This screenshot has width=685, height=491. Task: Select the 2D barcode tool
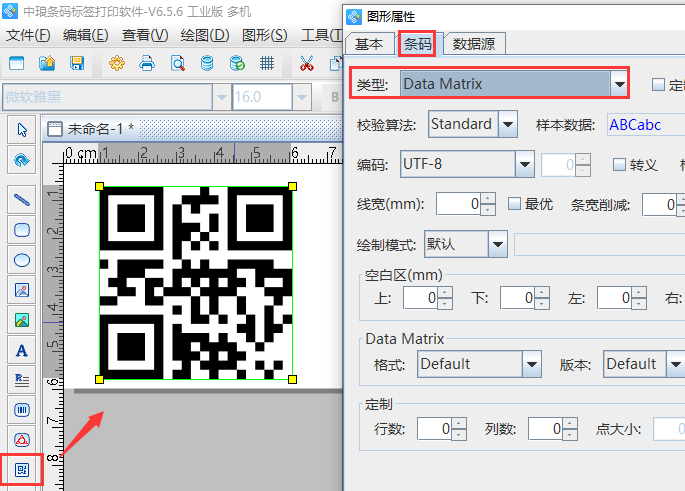pyautogui.click(x=22, y=470)
